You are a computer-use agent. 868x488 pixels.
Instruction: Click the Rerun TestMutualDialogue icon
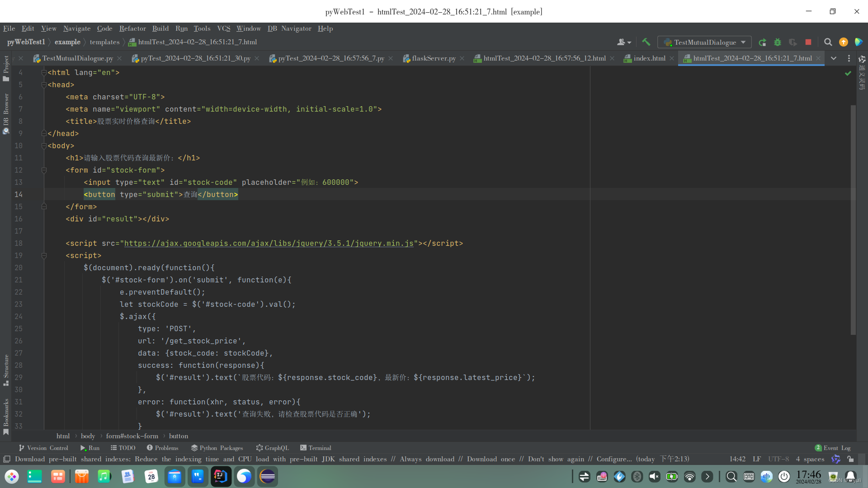[762, 42]
